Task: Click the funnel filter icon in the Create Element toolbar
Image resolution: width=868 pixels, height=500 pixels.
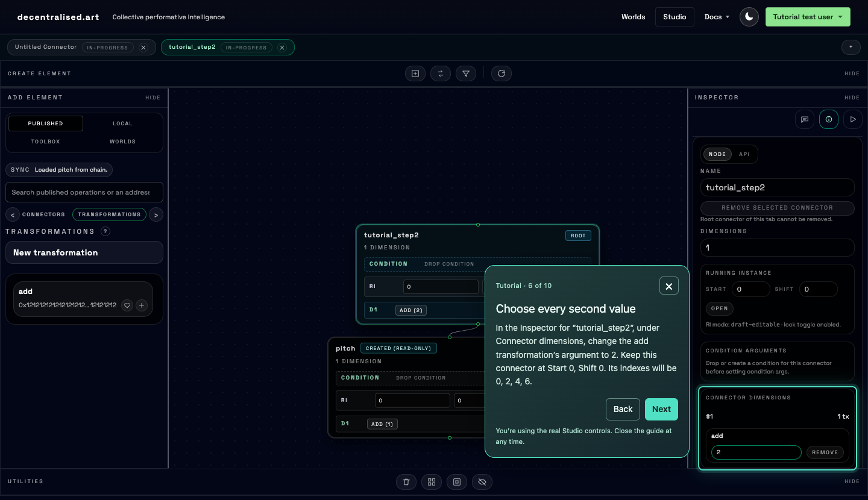Action: 466,73
